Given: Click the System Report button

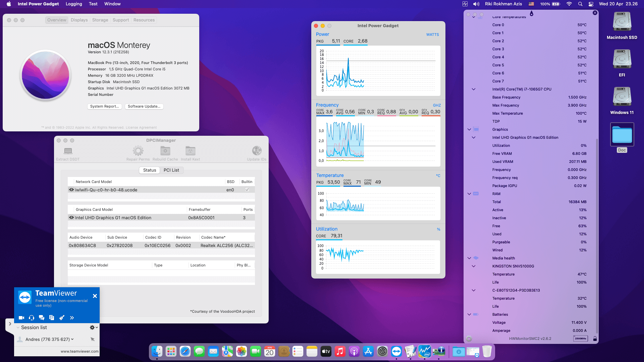Looking at the screenshot, I should coord(104,107).
